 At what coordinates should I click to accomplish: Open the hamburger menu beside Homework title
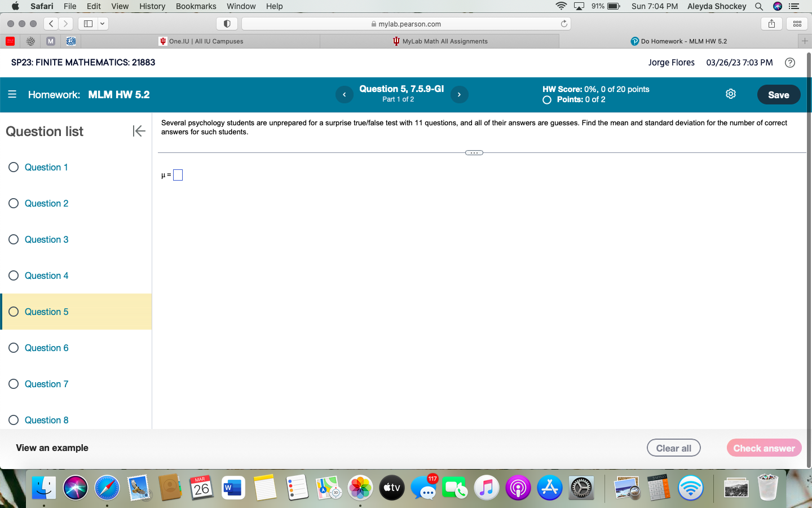12,94
